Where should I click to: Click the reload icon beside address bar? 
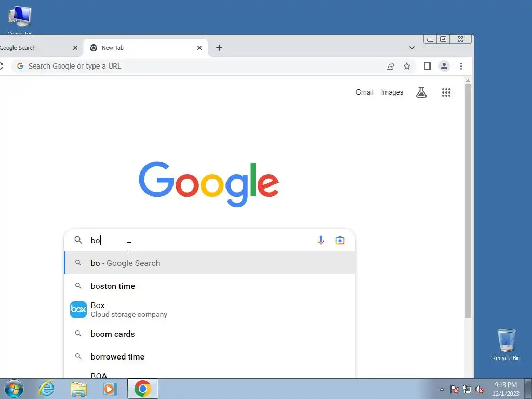[2, 66]
